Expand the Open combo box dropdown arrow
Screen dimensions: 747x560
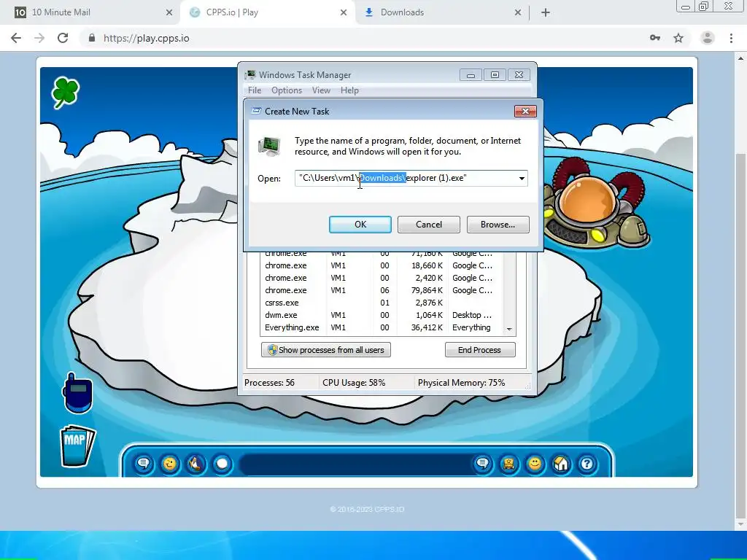[522, 179]
